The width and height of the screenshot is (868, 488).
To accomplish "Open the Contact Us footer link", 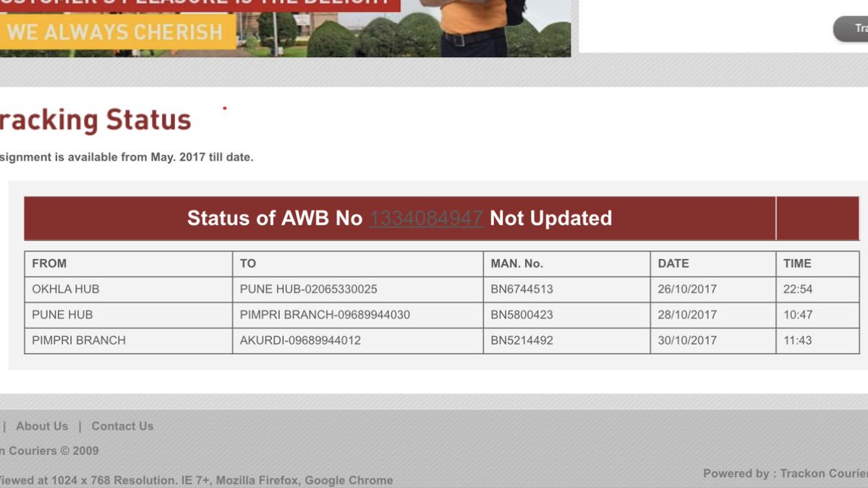I will pos(122,426).
